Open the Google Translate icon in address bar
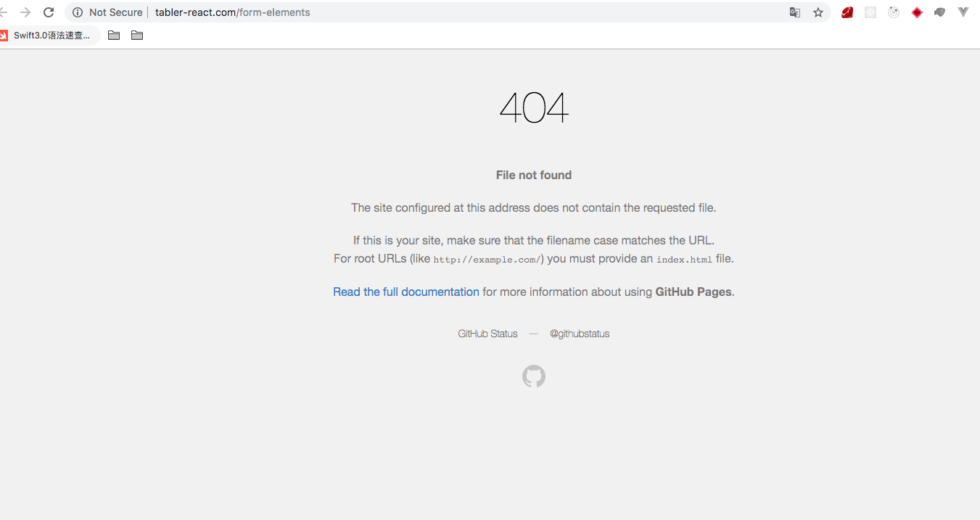Screen dimensions: 980x520 (795, 12)
